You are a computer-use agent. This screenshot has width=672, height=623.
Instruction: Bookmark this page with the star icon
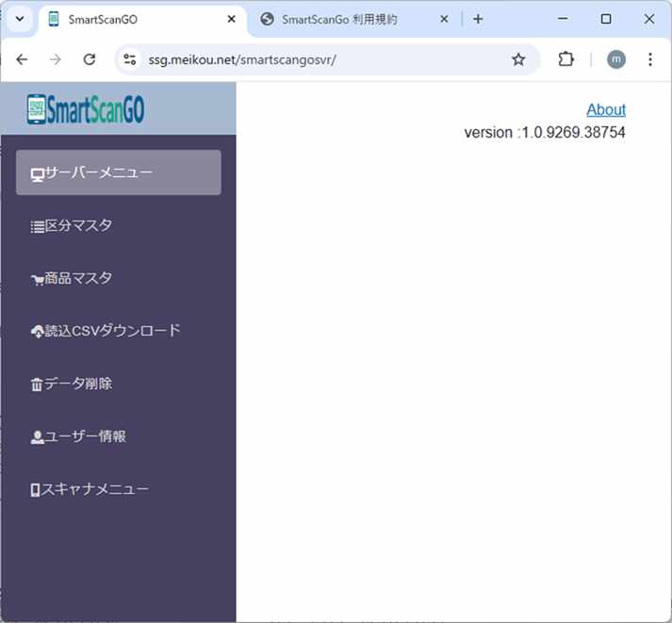(518, 59)
